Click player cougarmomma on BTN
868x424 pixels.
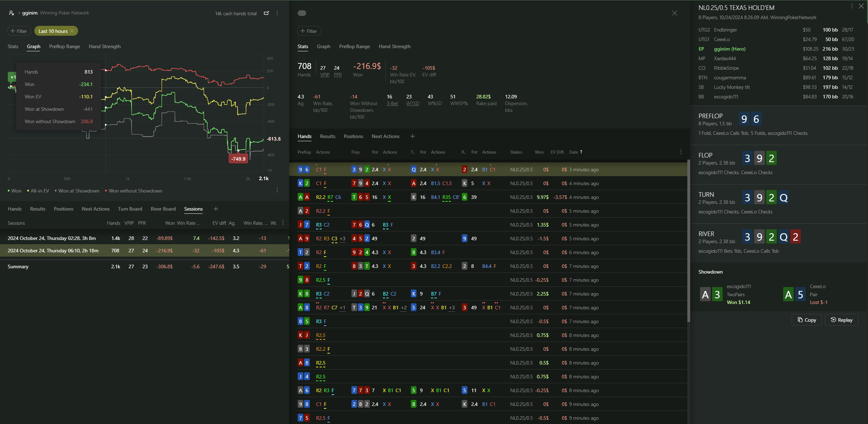730,78
